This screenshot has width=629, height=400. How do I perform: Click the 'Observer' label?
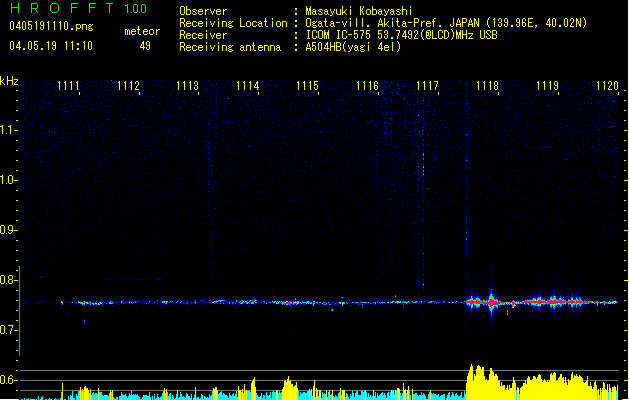pos(203,11)
